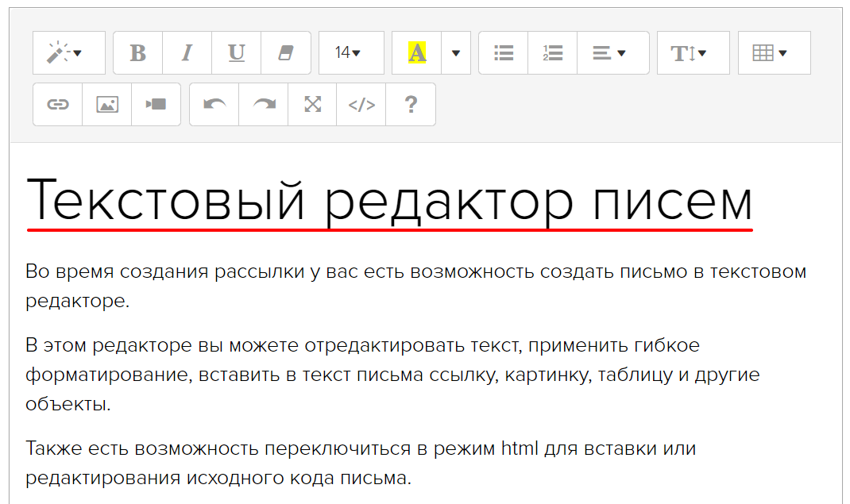Open the magic wand style dropdown
Screen dimensions: 850x504
(x=69, y=53)
